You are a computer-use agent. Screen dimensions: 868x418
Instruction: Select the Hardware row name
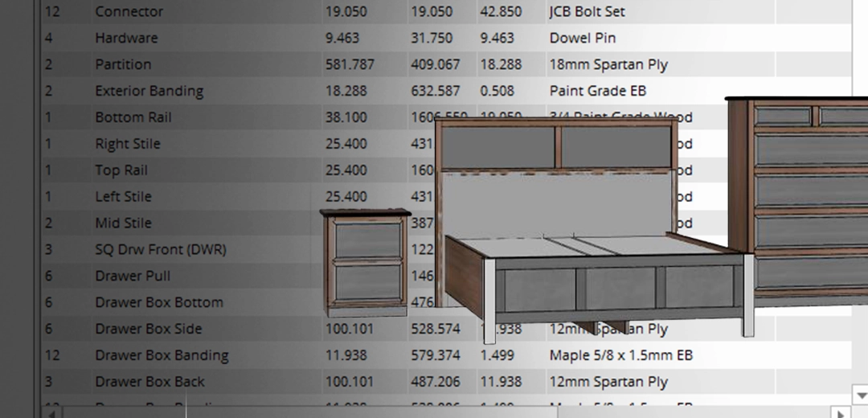(126, 39)
